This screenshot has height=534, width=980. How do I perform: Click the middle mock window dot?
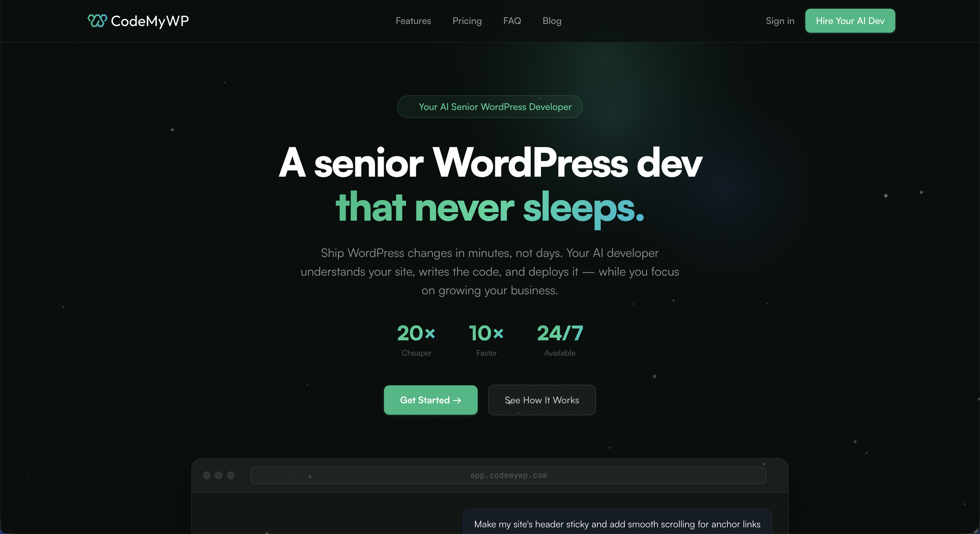[219, 475]
